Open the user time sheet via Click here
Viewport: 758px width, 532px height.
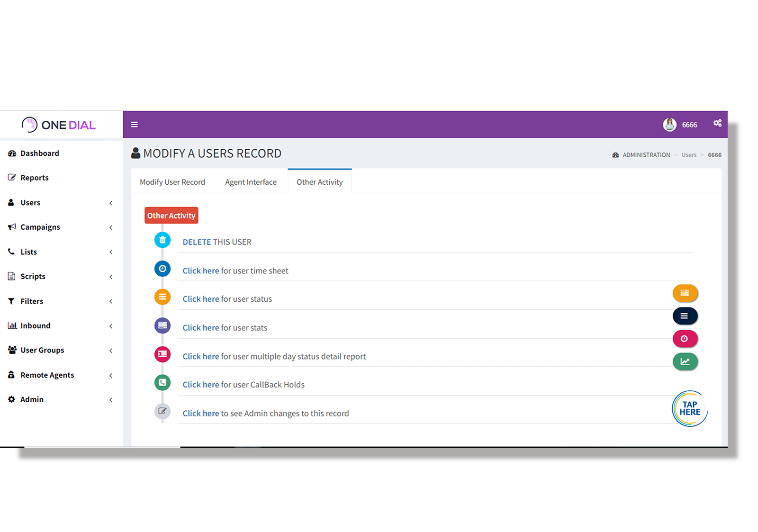[200, 271]
